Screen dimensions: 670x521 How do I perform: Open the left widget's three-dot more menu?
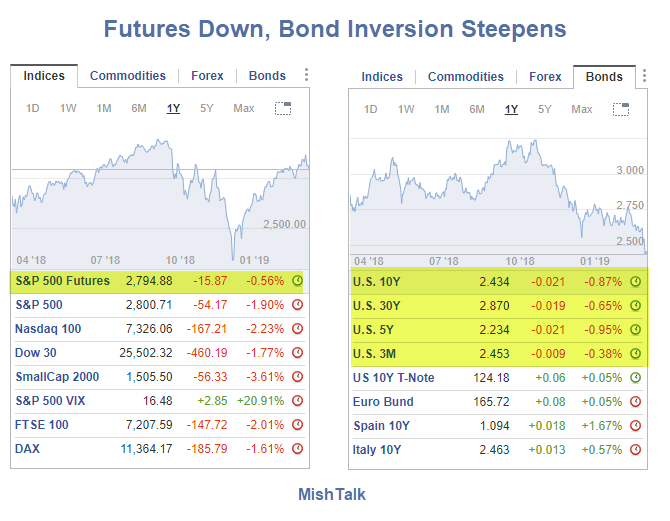pos(306,75)
